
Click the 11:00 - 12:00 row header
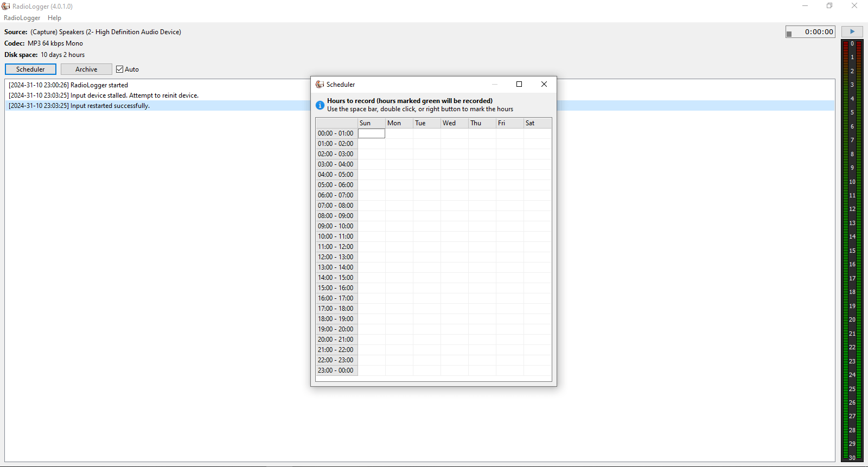point(336,247)
